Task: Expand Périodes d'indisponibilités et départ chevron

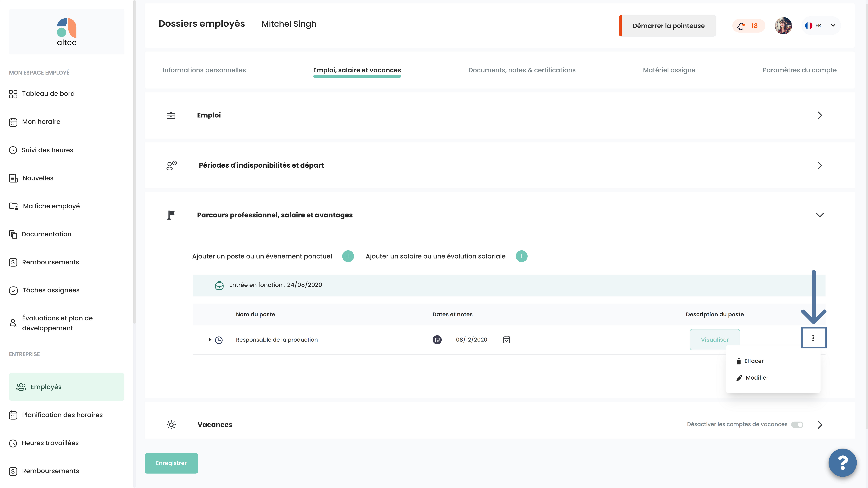Action: pos(820,165)
